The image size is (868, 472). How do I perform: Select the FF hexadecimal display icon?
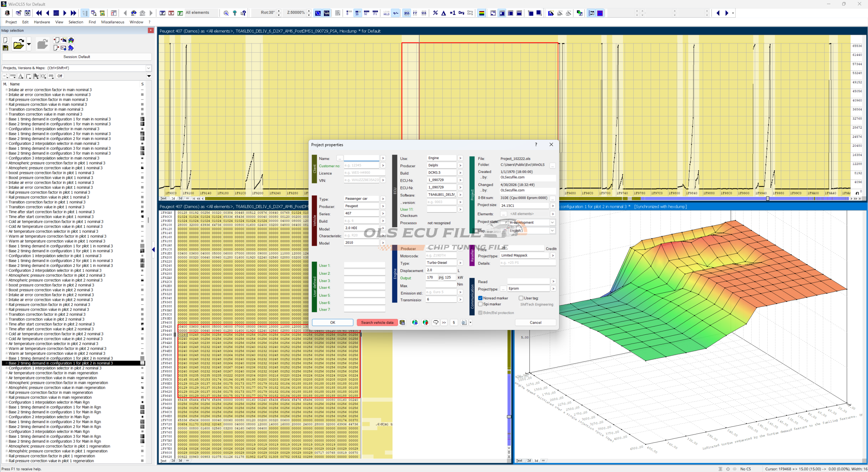pyautogui.click(x=415, y=13)
